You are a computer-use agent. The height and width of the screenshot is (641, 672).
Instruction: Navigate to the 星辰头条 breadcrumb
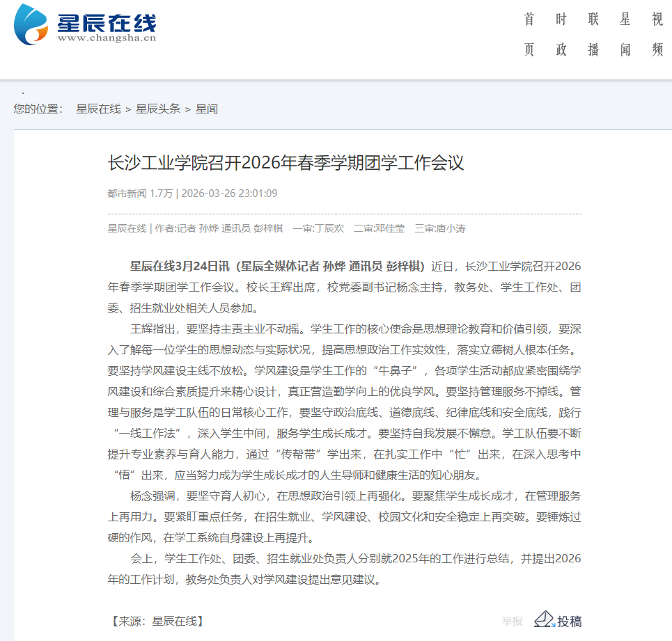click(158, 109)
